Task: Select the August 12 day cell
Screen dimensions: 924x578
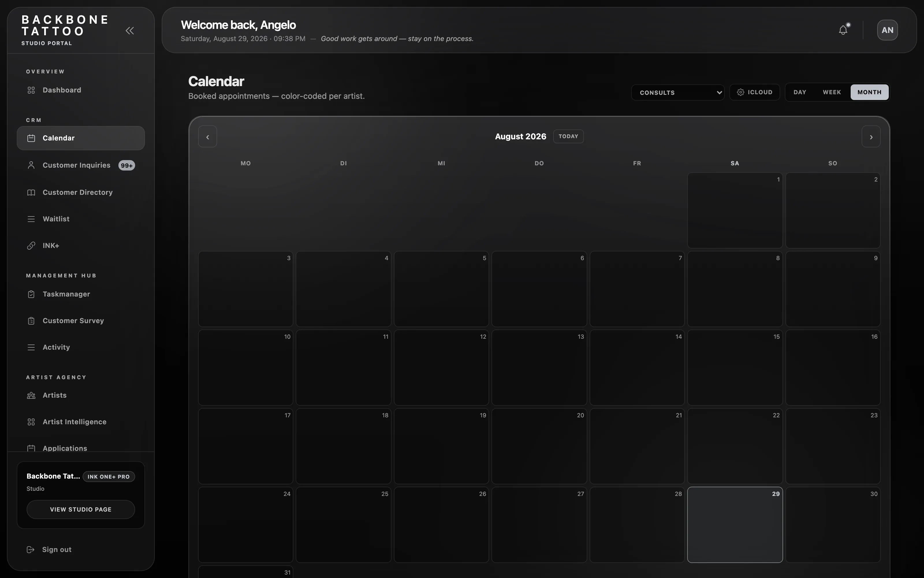Action: click(441, 367)
